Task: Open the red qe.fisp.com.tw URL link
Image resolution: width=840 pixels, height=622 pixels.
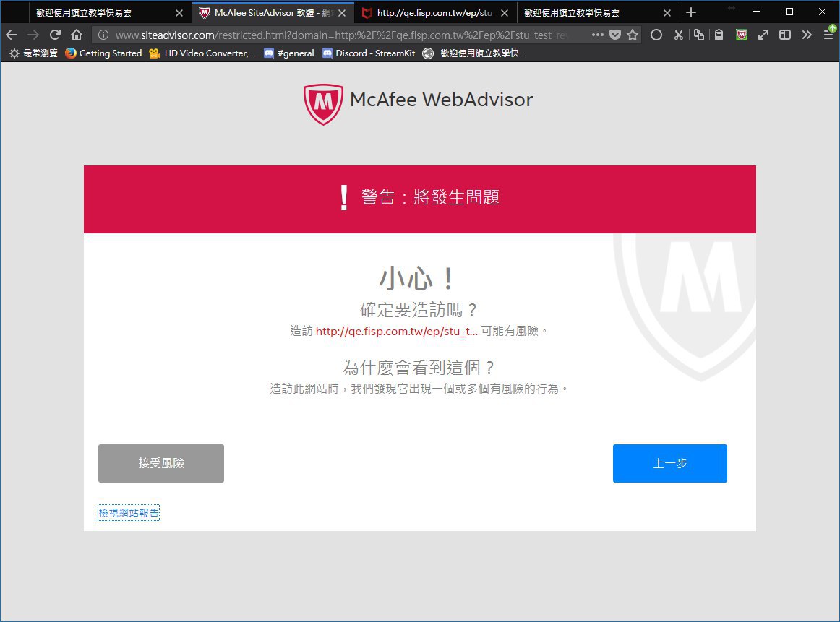Action: click(x=397, y=331)
